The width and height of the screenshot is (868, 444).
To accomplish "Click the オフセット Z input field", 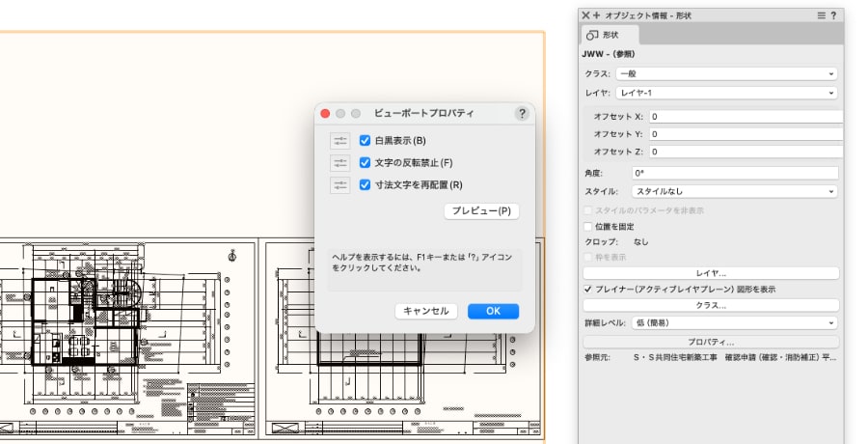I will click(746, 152).
